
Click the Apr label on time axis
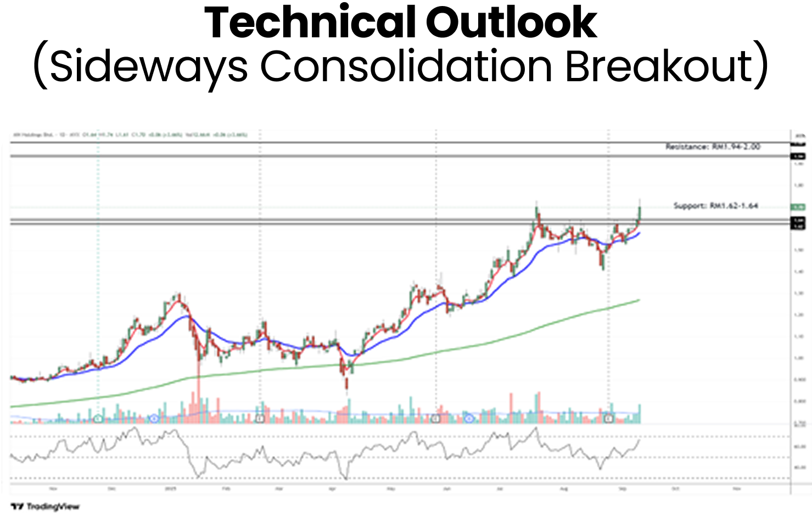332,487
